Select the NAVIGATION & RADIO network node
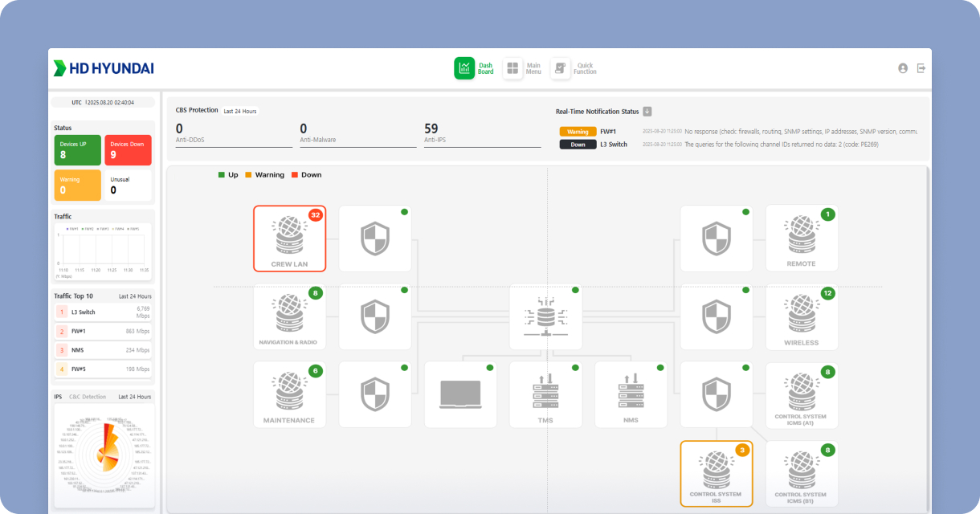Viewport: 980px width, 514px height. pos(289,316)
